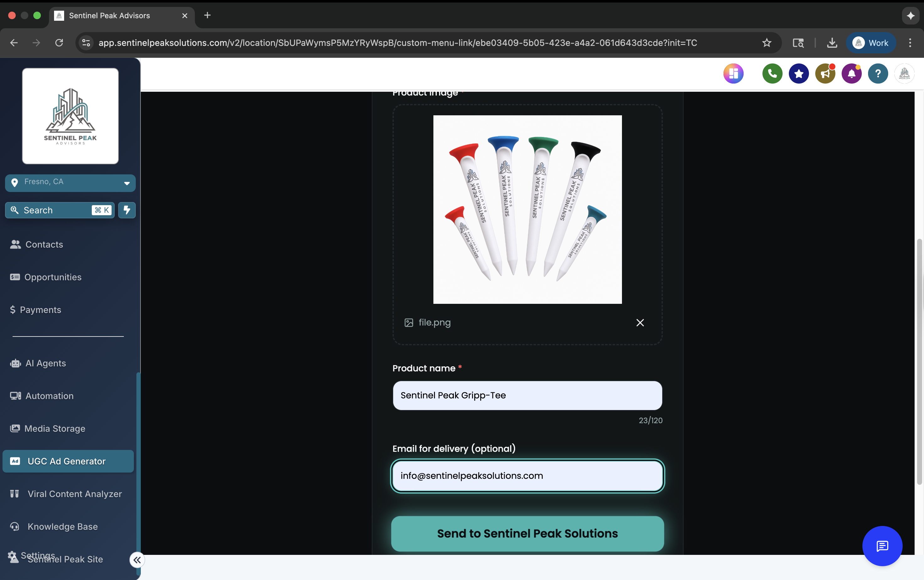Collapse the sidebar with the double-chevron control

[x=137, y=560]
